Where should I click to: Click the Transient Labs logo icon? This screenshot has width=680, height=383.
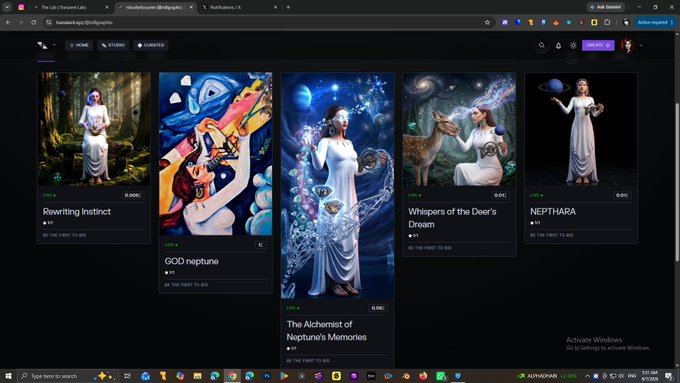(42, 45)
